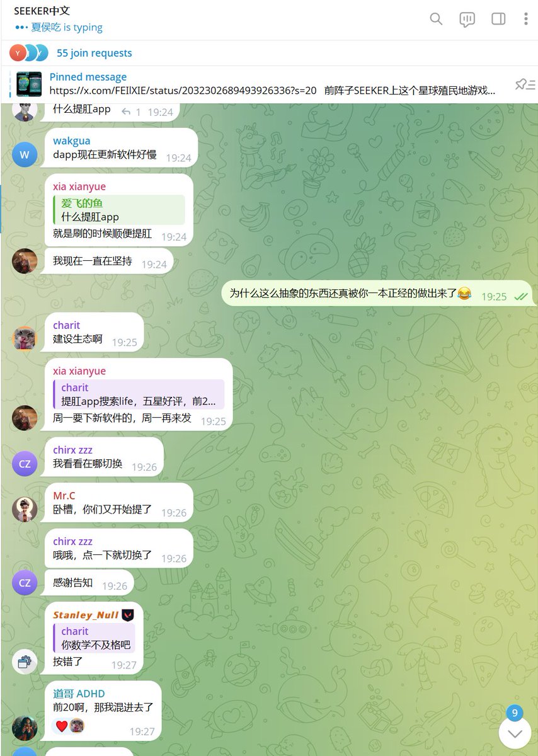Open search in the SEEKER中文 chat
Viewport: 538px width, 756px height.
tap(436, 19)
